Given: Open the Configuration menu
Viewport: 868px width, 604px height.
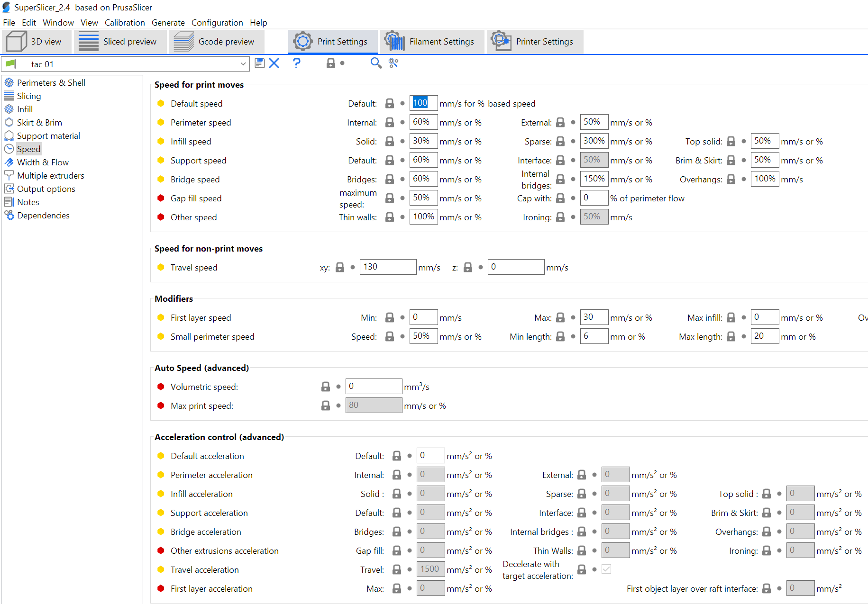Looking at the screenshot, I should (217, 23).
